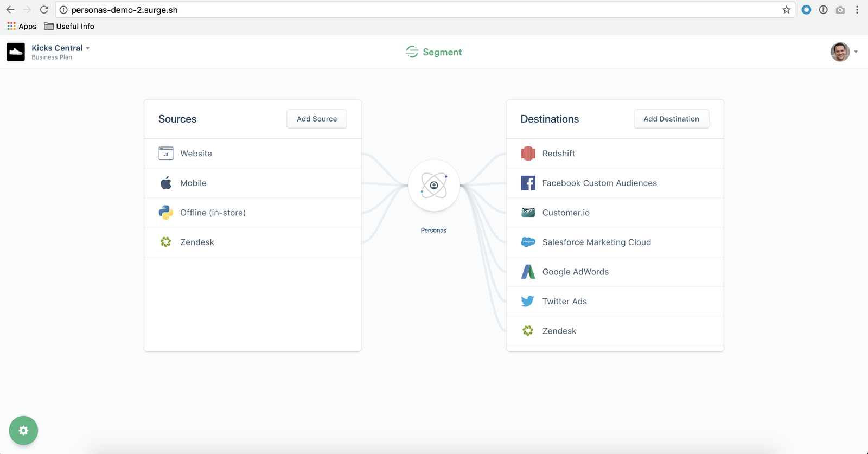This screenshot has width=868, height=454.
Task: Open the Useful Info bookmarks folder
Action: pyautogui.click(x=69, y=26)
